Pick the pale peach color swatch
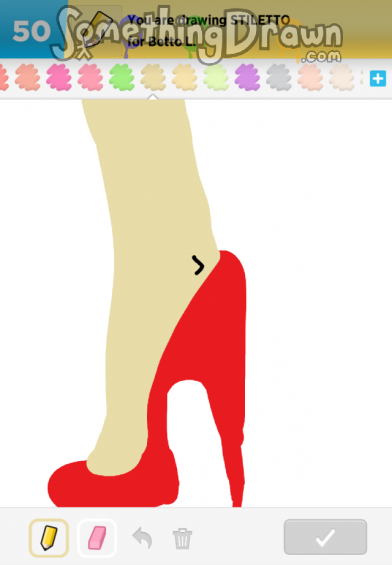Screen dimensions: 392x565 click(310, 77)
